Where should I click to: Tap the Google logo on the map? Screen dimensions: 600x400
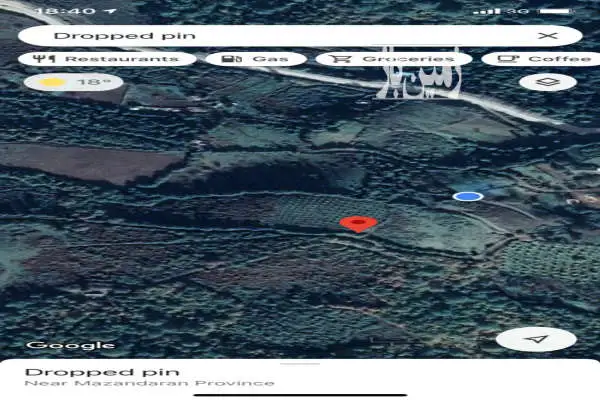tap(70, 345)
